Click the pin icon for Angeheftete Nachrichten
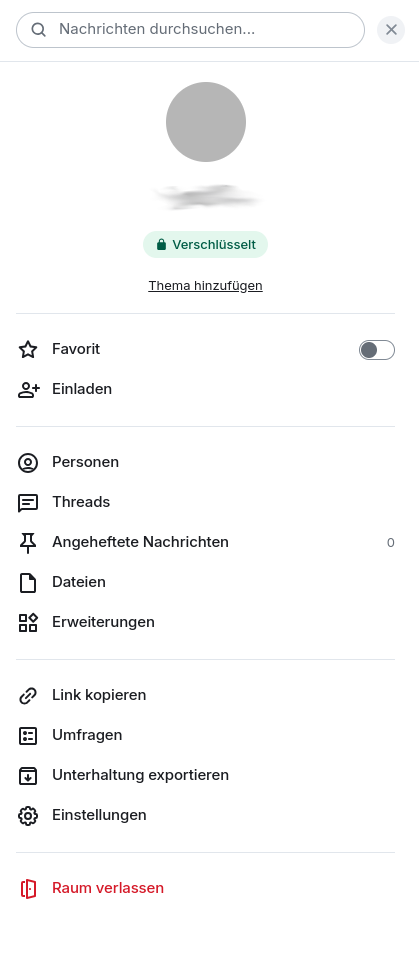 [x=28, y=543]
